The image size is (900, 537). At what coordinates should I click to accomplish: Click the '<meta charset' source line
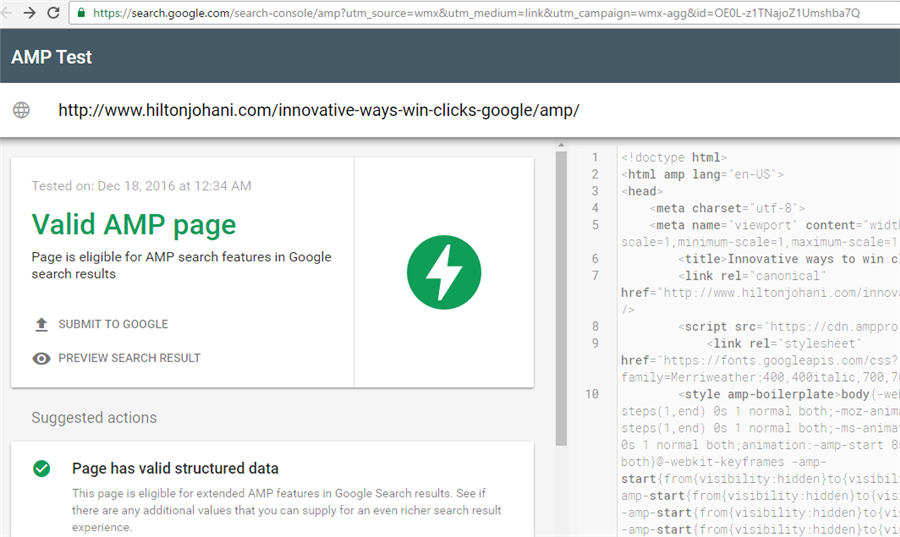pos(727,208)
